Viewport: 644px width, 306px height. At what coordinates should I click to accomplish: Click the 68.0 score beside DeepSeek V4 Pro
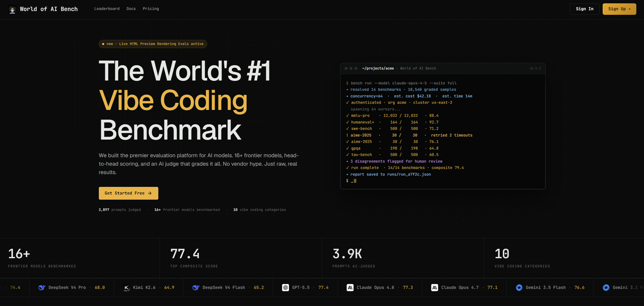pos(100,288)
